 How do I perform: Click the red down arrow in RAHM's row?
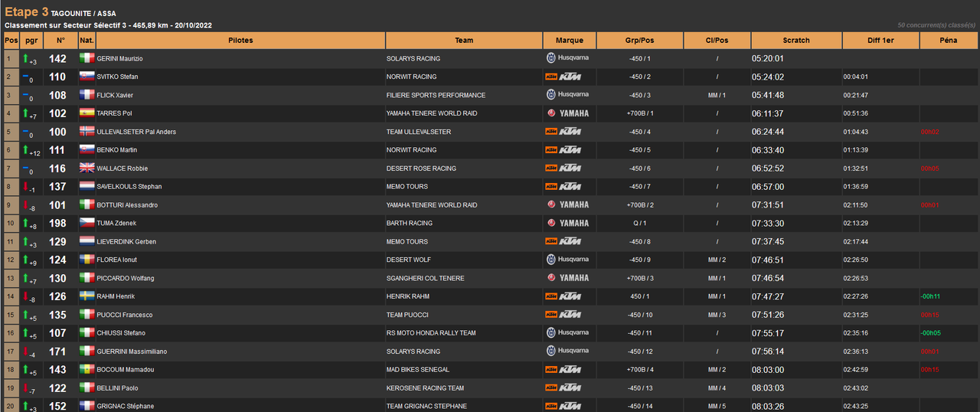pos(25,296)
